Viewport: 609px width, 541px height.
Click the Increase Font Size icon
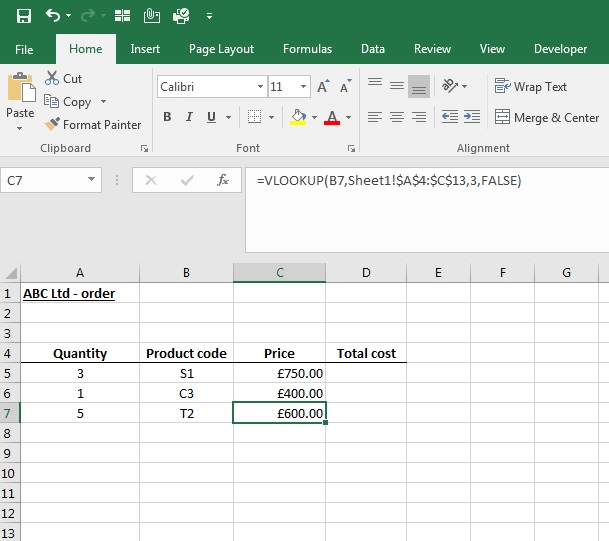323,86
